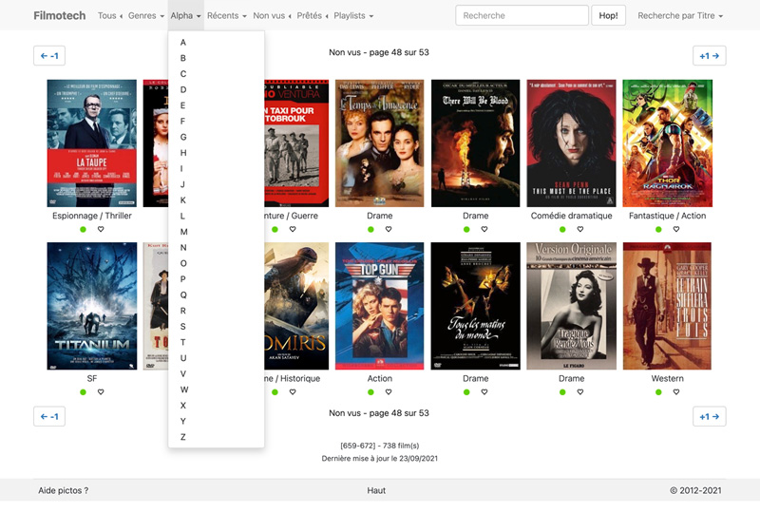Click bottom +1 next page button
760x532 pixels.
pyautogui.click(x=709, y=416)
